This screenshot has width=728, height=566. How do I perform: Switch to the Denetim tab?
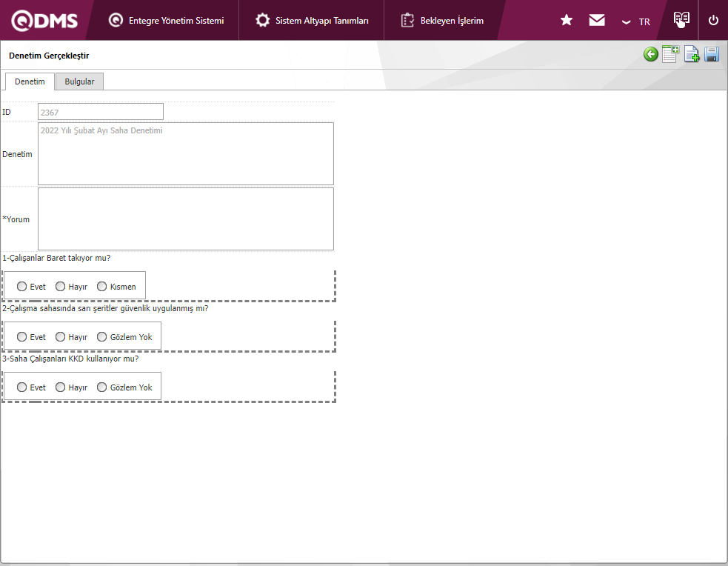coord(30,81)
